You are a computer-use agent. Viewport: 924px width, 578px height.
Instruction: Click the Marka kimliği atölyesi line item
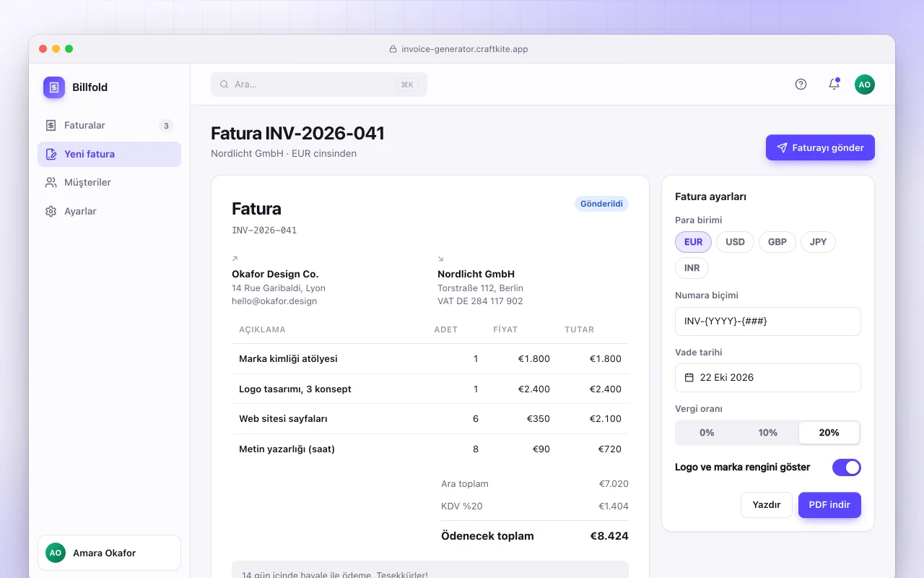coord(430,359)
